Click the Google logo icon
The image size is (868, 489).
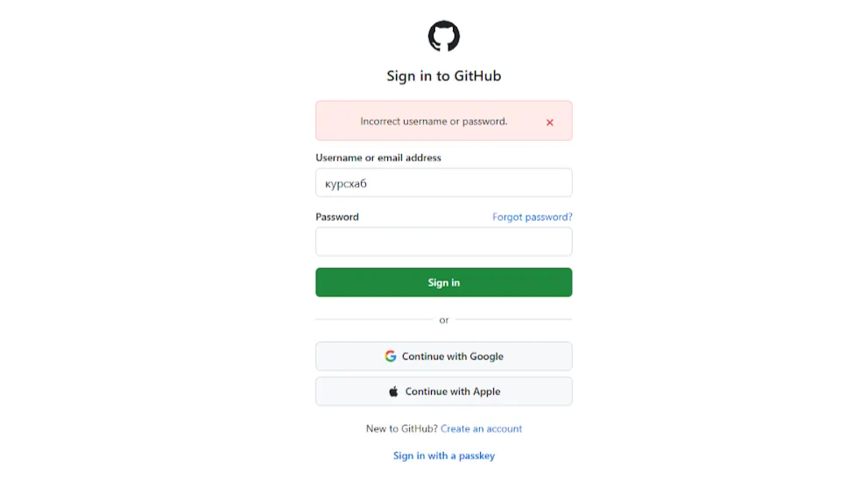click(x=391, y=357)
